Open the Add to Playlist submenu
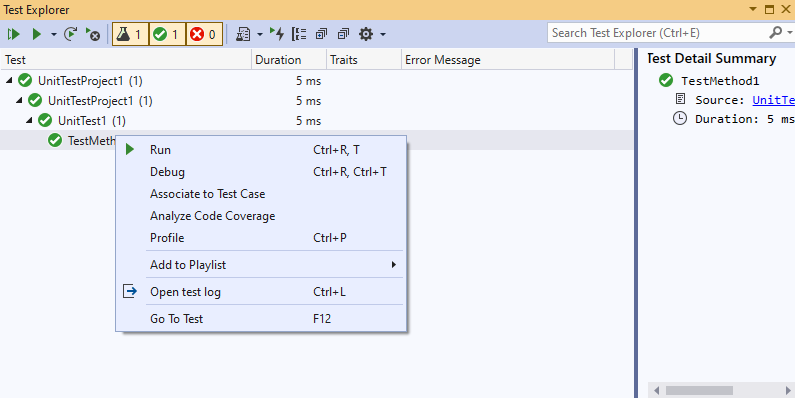 coord(261,265)
